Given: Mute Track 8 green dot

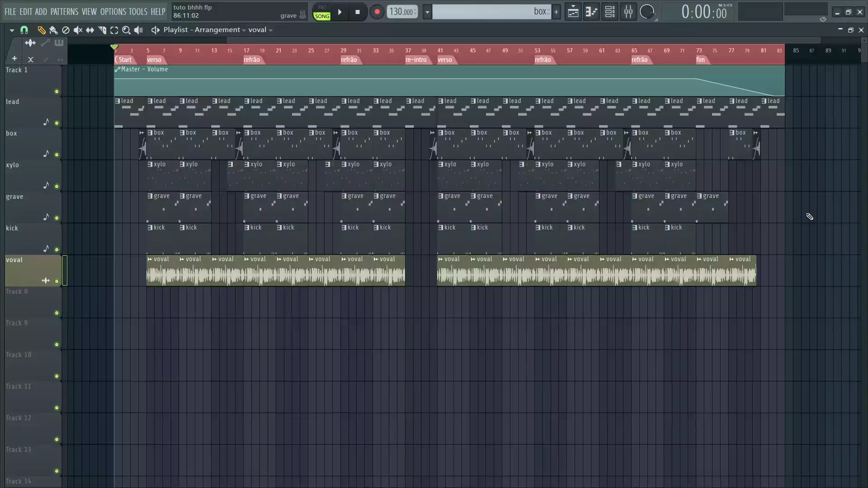Looking at the screenshot, I should pos(57,313).
